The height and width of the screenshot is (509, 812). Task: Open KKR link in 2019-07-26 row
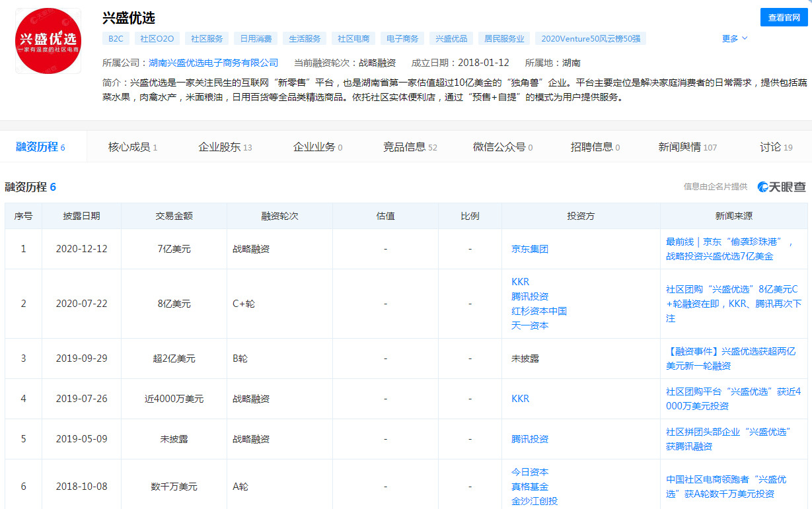pos(520,399)
